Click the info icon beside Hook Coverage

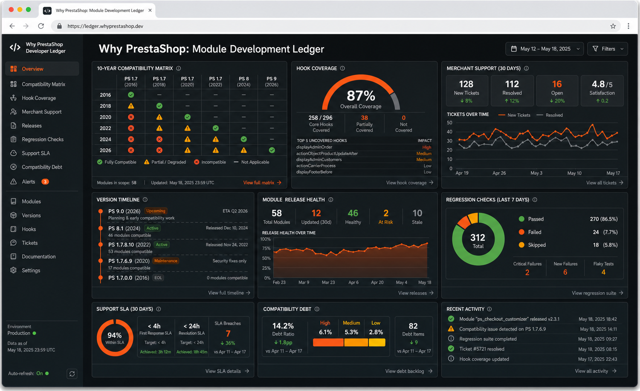pyautogui.click(x=342, y=68)
